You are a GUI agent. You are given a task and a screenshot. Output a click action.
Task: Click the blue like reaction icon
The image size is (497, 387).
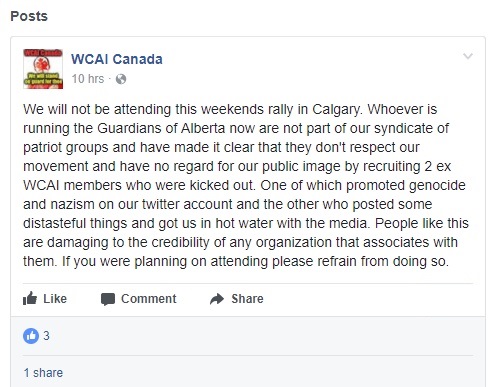(x=31, y=336)
